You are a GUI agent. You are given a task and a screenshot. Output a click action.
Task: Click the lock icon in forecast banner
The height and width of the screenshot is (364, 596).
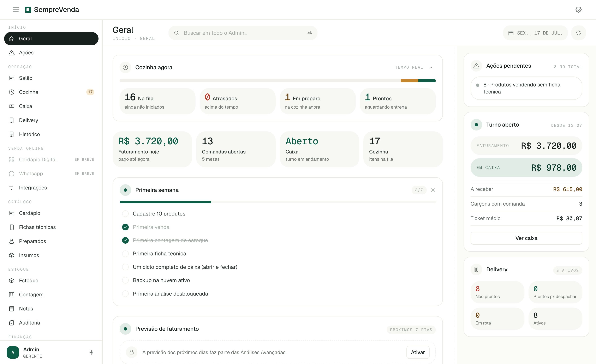point(132,352)
